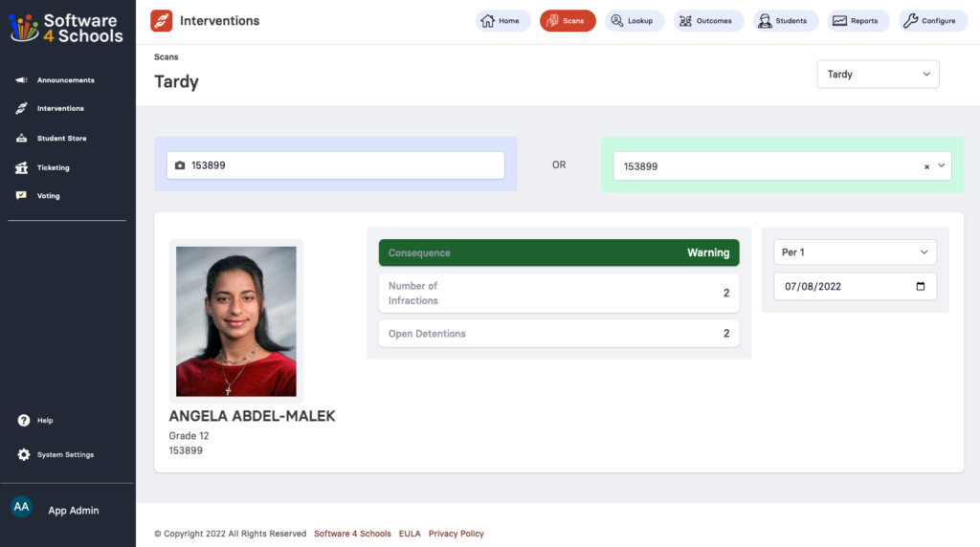Click the Interventions sidebar icon
The width and height of the screenshot is (980, 547).
tap(21, 108)
